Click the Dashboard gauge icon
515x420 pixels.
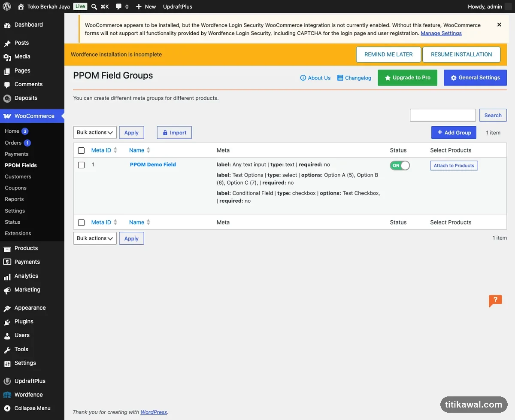coord(7,25)
